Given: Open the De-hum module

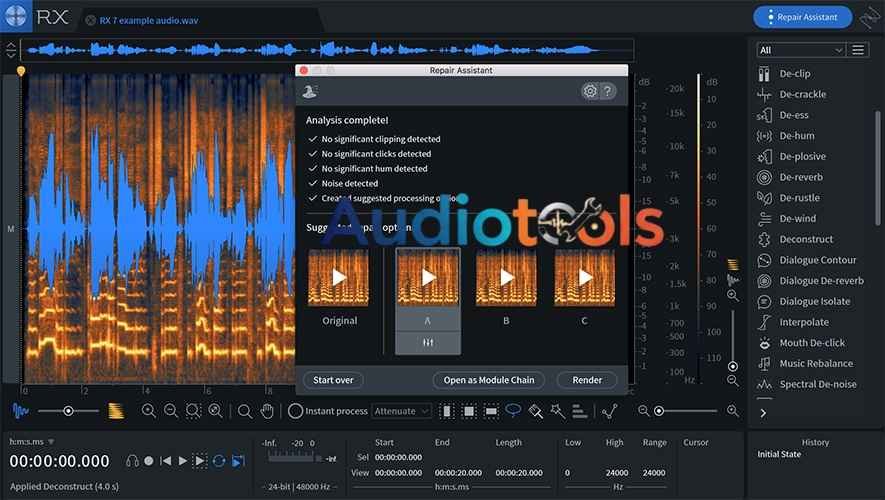Looking at the screenshot, I should point(796,135).
